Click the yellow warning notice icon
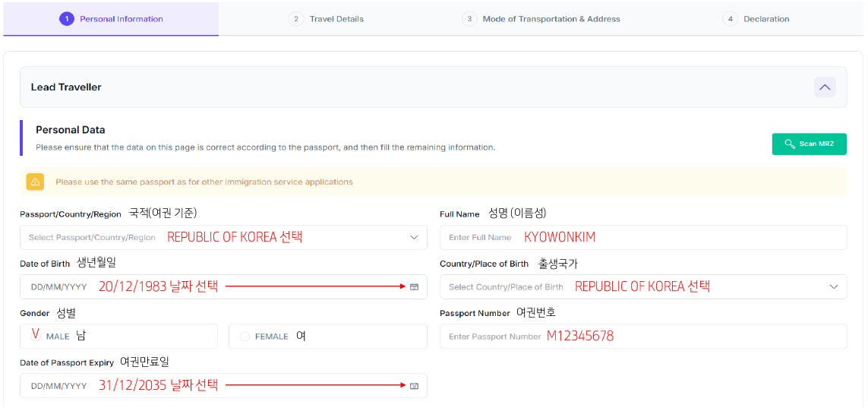Viewport: 868px width, 408px height. point(35,182)
